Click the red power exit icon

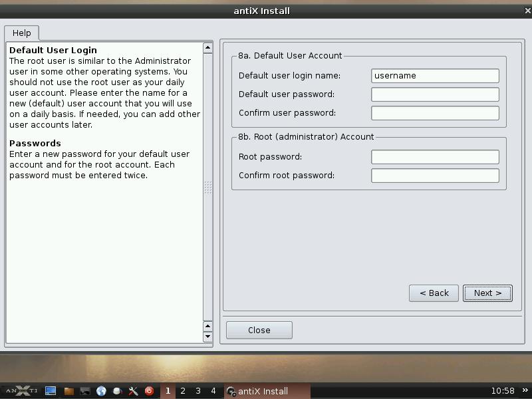[x=149, y=391]
